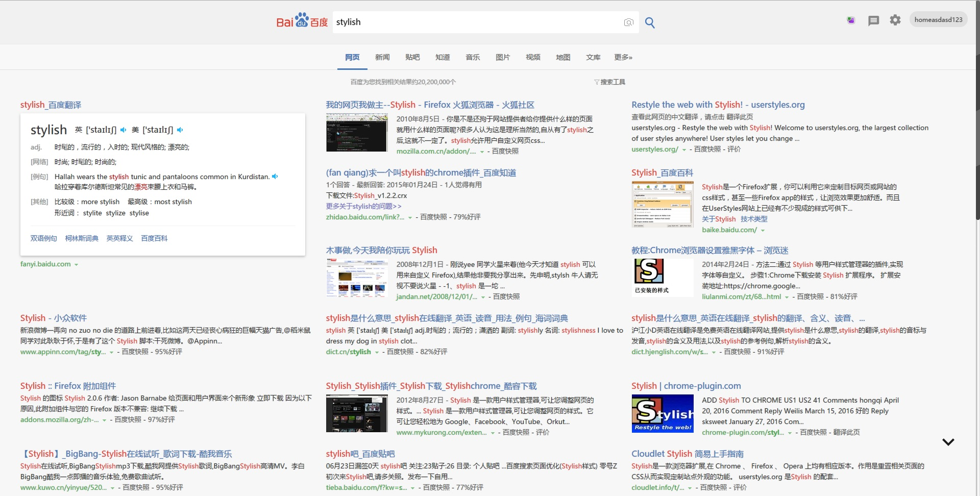The width and height of the screenshot is (980, 496).
Task: Switch to the 地图 tab
Action: pyautogui.click(x=563, y=57)
